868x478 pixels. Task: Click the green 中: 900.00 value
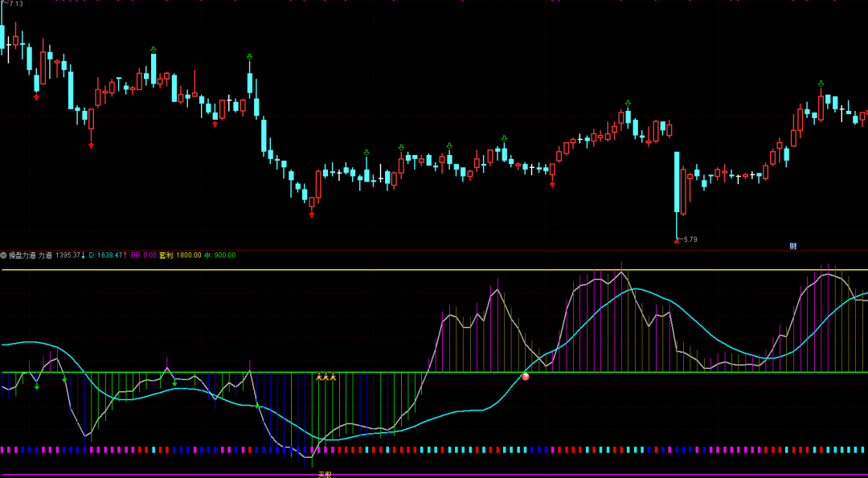click(219, 255)
